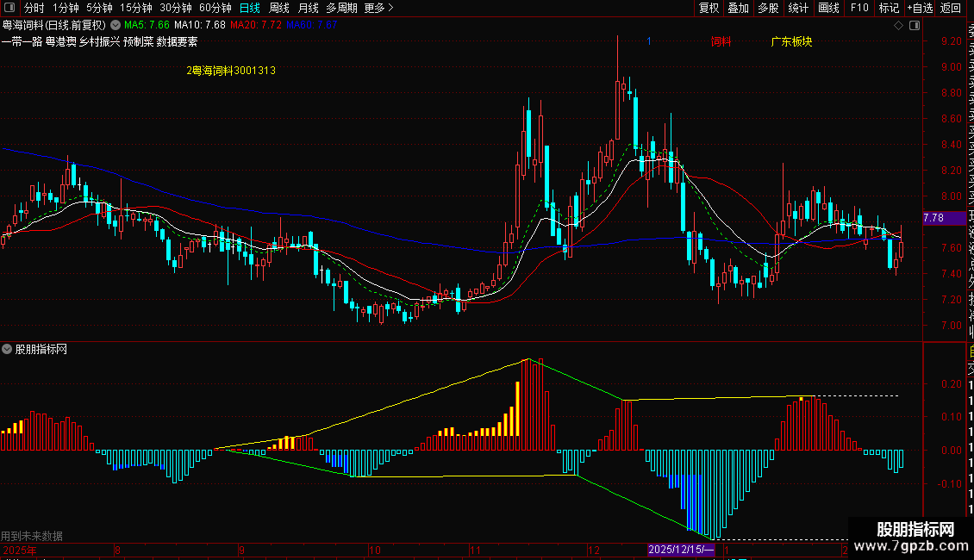Click the MA60: 7.67 indicator value

tap(311, 25)
